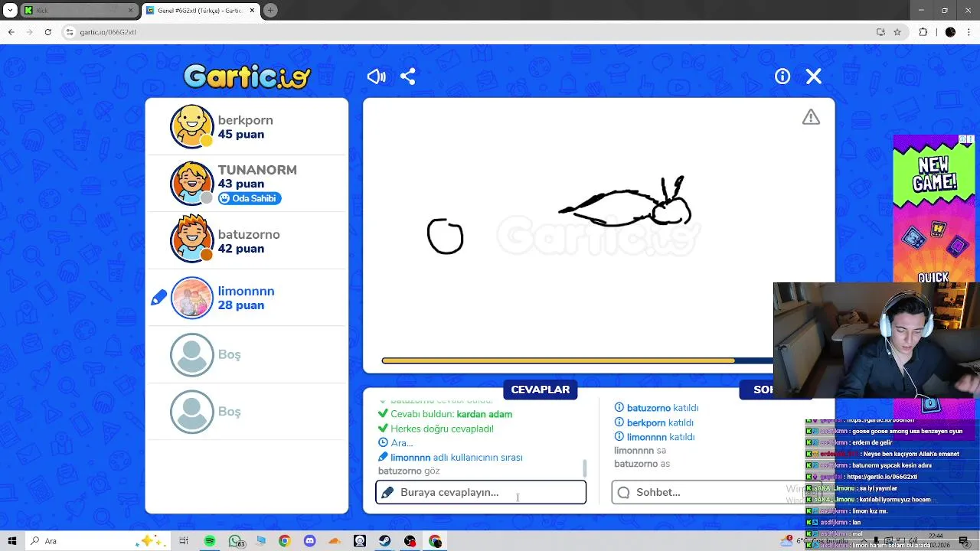
Task: Open a new browser tab
Action: 270,11
